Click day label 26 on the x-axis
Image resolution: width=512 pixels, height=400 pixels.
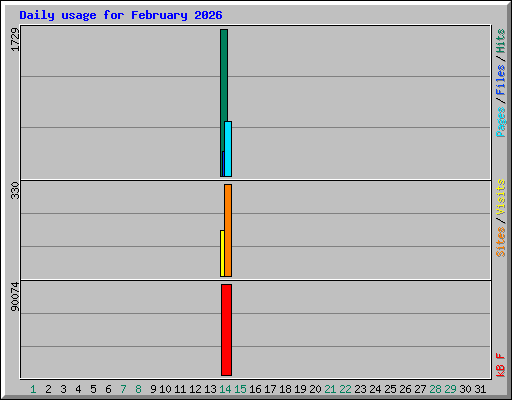click(x=405, y=389)
